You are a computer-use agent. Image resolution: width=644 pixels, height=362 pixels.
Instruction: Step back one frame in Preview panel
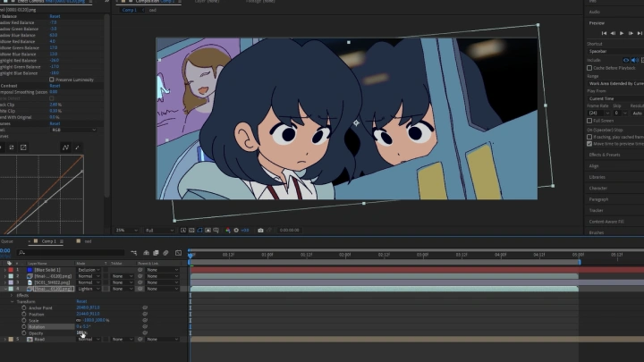613,33
